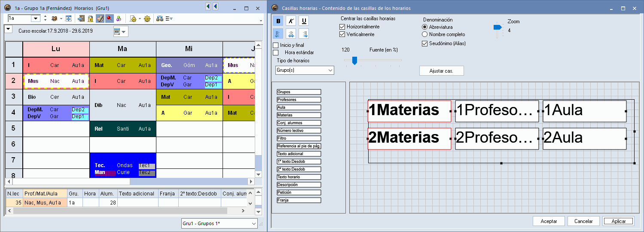Click the Ajustar cas. button
Viewport: 644px width, 232px height.
[441, 70]
